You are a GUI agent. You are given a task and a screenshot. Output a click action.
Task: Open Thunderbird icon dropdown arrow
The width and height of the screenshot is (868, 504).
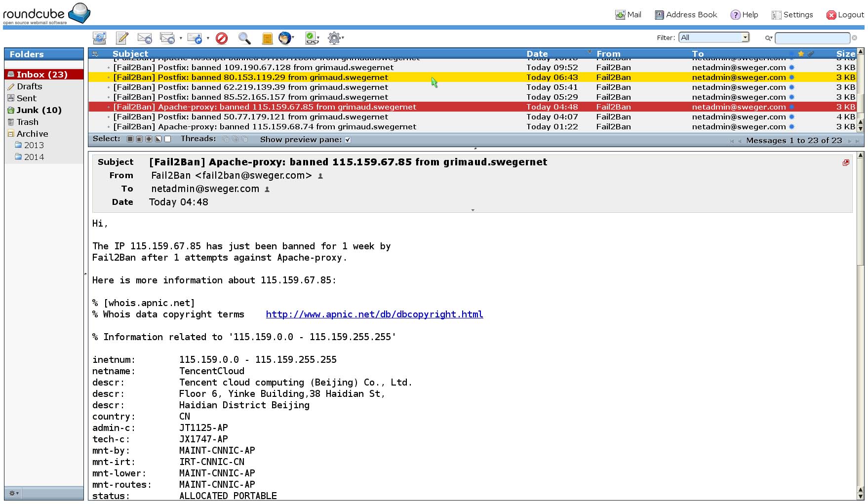[293, 38]
